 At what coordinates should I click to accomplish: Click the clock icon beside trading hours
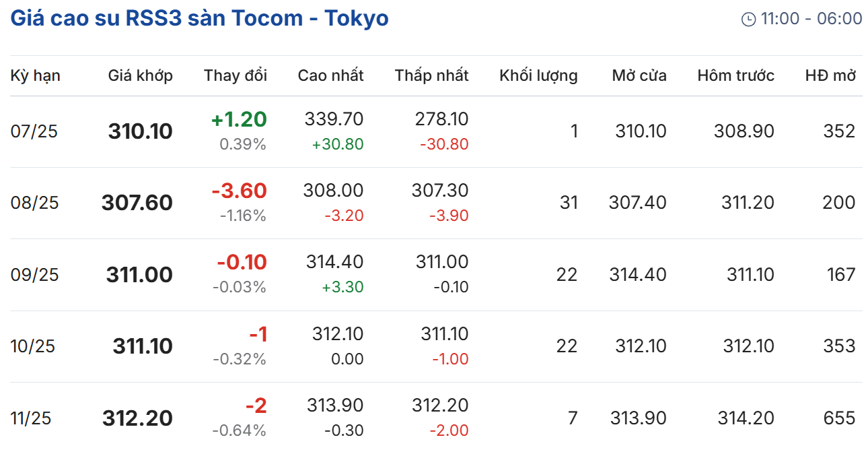pos(748,20)
